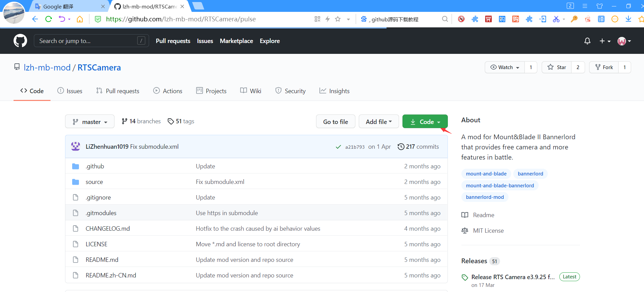Star the repository
Screen dimensions: 644x292
point(557,67)
